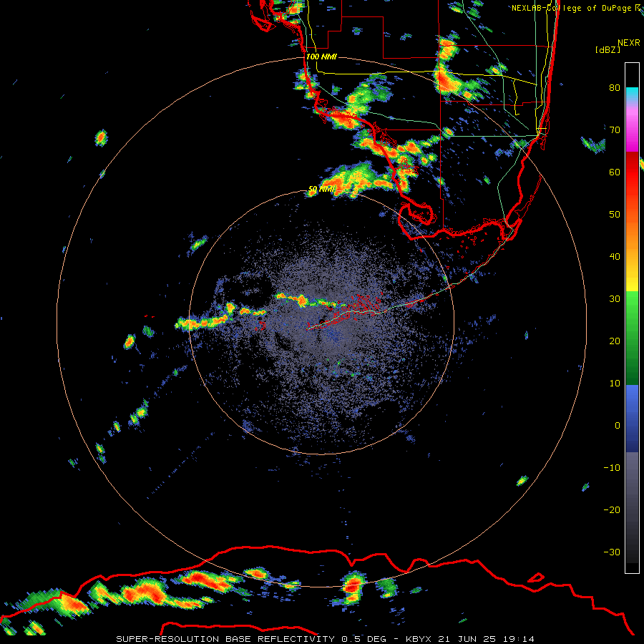
Task: Click the 30 dBZ scale value
Action: click(615, 299)
